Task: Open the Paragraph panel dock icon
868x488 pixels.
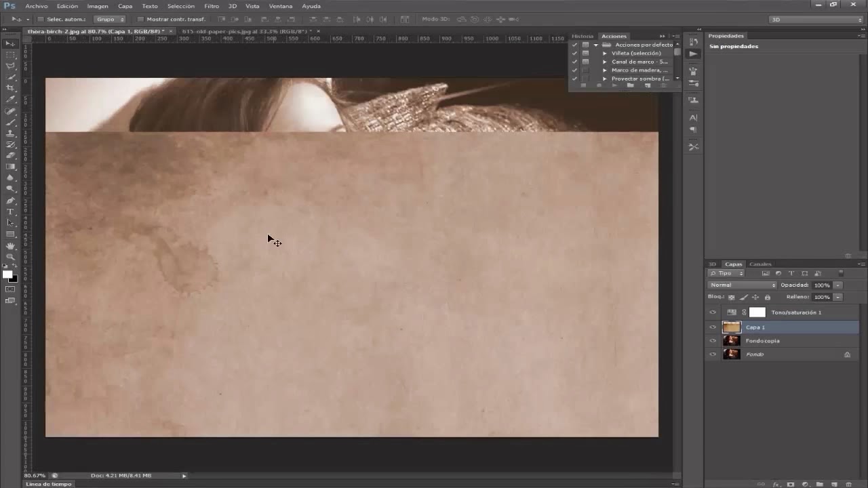Action: click(693, 129)
